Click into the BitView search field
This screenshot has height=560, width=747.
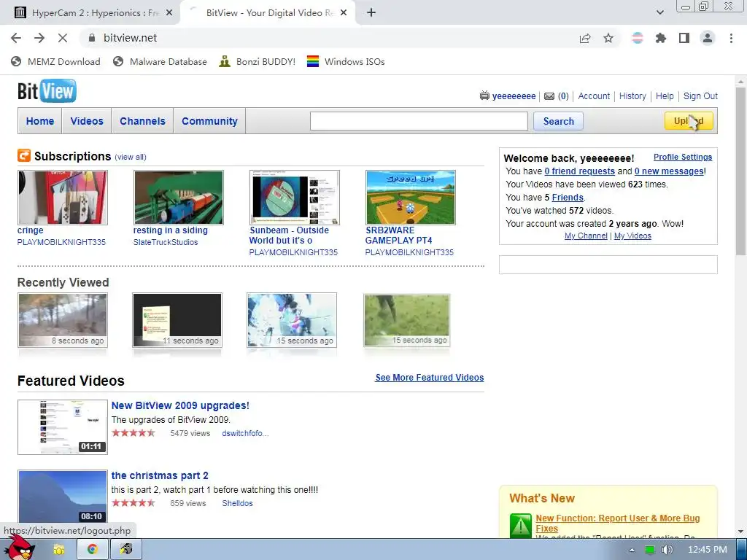[x=419, y=121]
